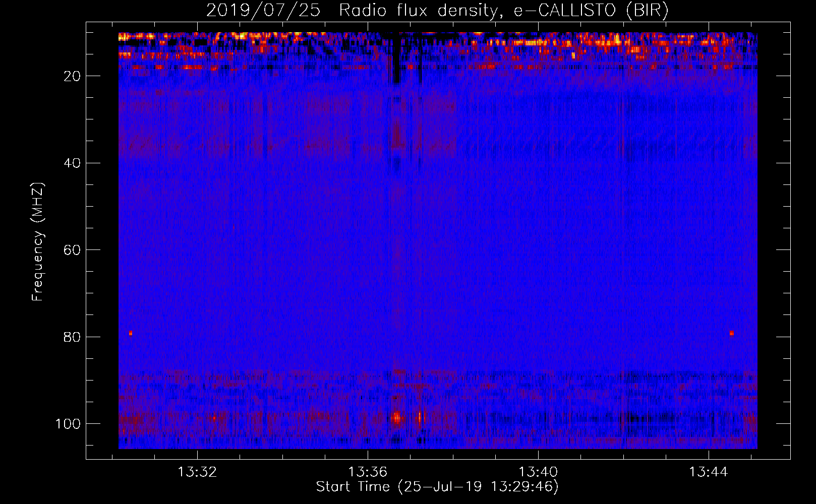The image size is (816, 504).
Task: Click the 13:32 time tick label
Action: click(x=197, y=472)
